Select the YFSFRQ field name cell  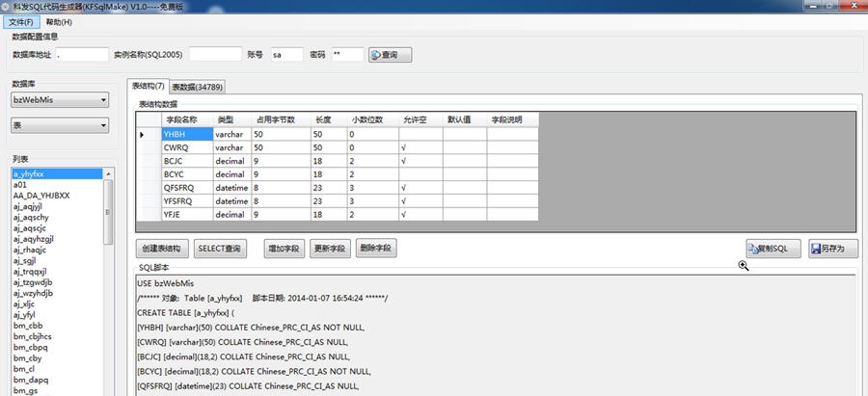(x=187, y=200)
